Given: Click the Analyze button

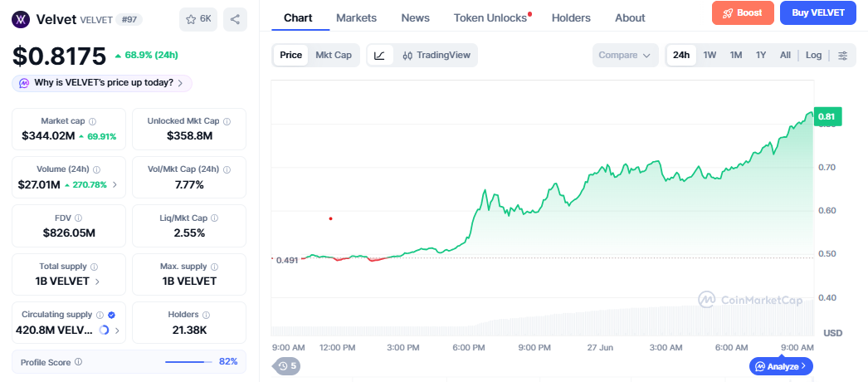Looking at the screenshot, I should 781,366.
